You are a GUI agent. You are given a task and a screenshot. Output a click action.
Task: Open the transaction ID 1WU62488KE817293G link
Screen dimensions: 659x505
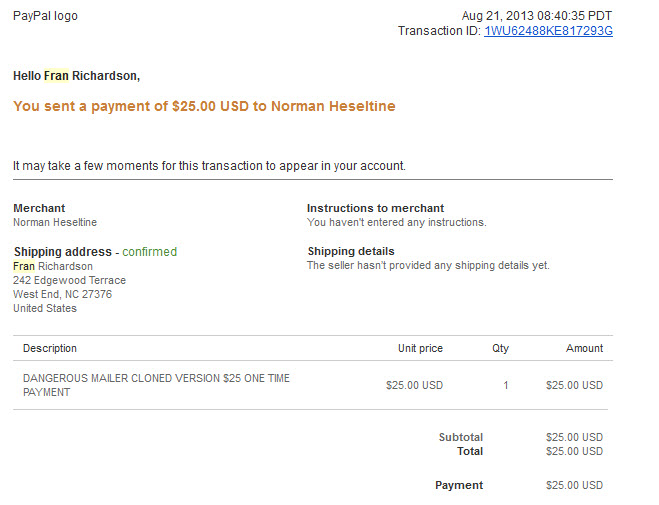pos(548,31)
